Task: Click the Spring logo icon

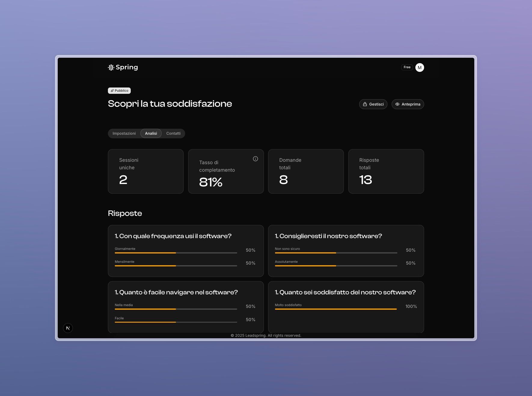Action: (x=111, y=67)
